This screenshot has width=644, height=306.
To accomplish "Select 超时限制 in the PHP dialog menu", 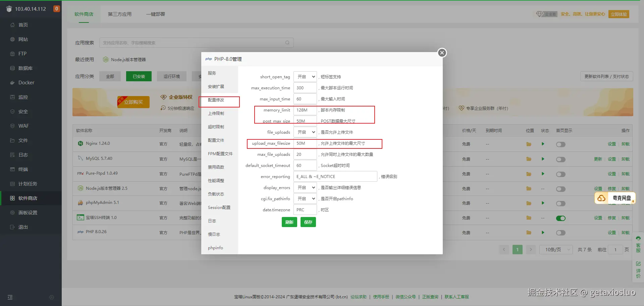I will 220,127.
